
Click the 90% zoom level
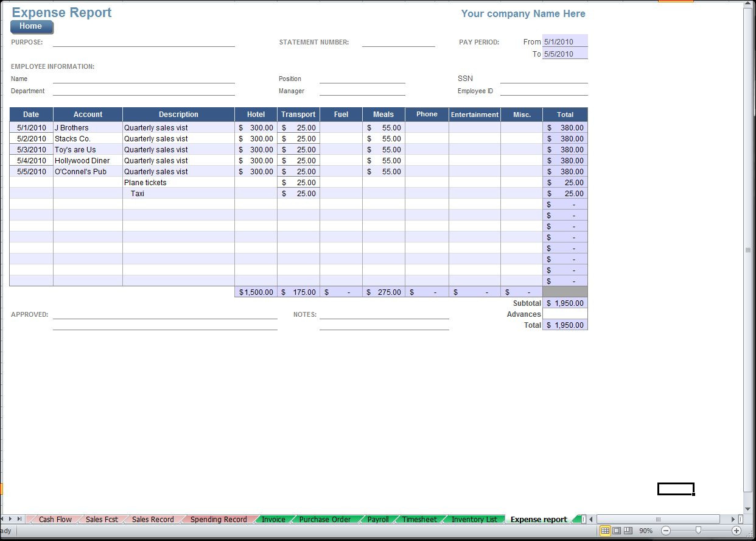click(646, 531)
